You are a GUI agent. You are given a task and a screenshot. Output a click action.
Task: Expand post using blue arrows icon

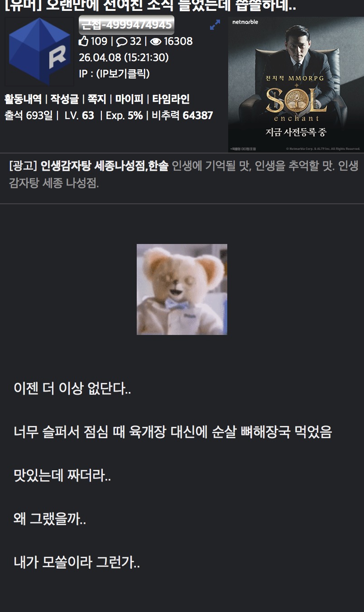(x=215, y=25)
